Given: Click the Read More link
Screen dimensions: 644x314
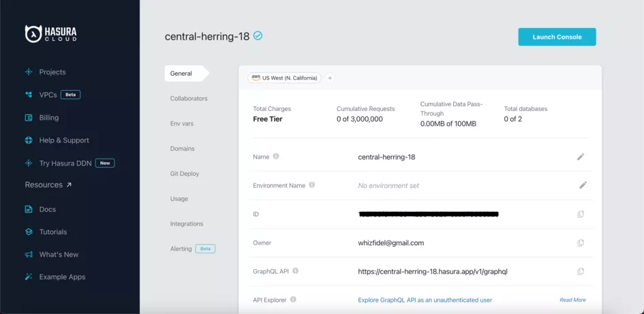Looking at the screenshot, I should click(x=572, y=300).
